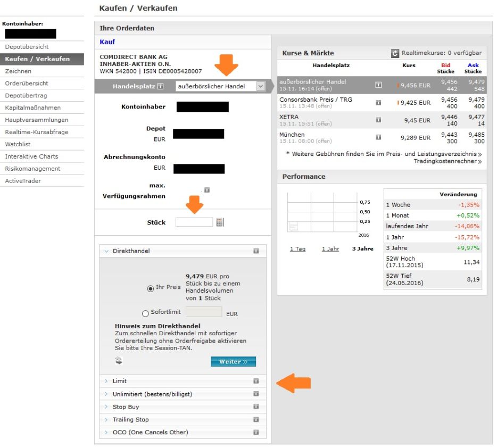Select the XETRA market row
This screenshot has width=497, height=448.
coord(382,120)
